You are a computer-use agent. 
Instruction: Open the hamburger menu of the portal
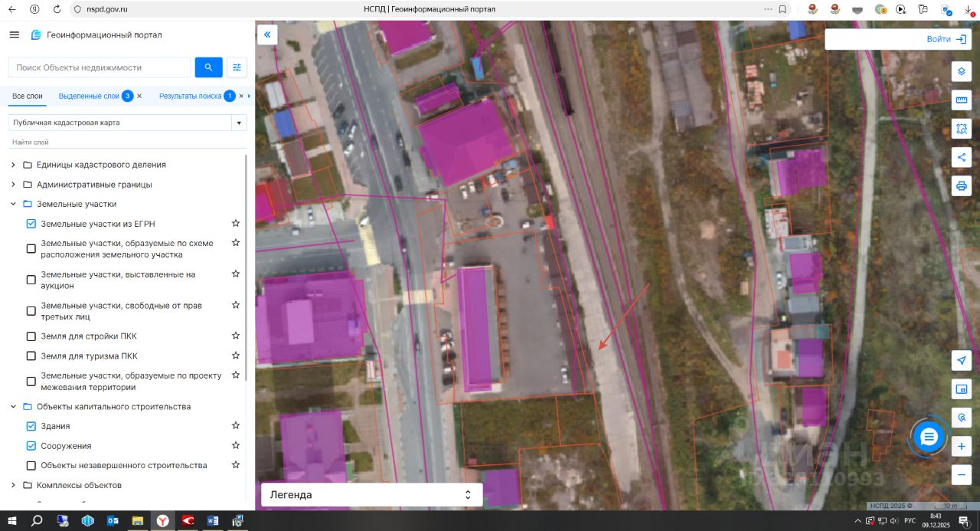click(14, 34)
